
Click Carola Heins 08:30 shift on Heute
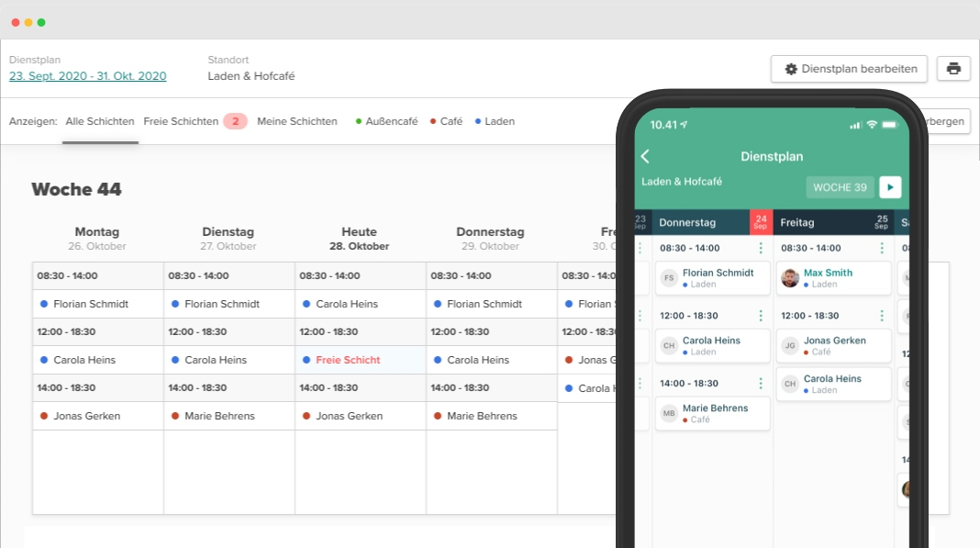(361, 304)
